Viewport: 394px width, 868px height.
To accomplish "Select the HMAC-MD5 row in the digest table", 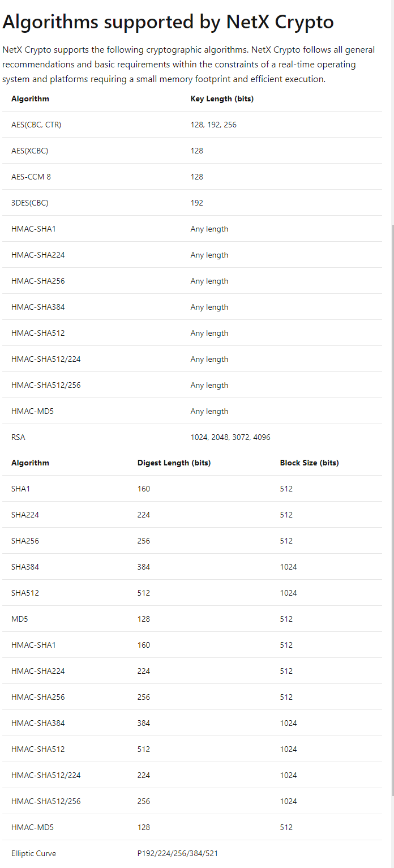I will (x=192, y=827).
